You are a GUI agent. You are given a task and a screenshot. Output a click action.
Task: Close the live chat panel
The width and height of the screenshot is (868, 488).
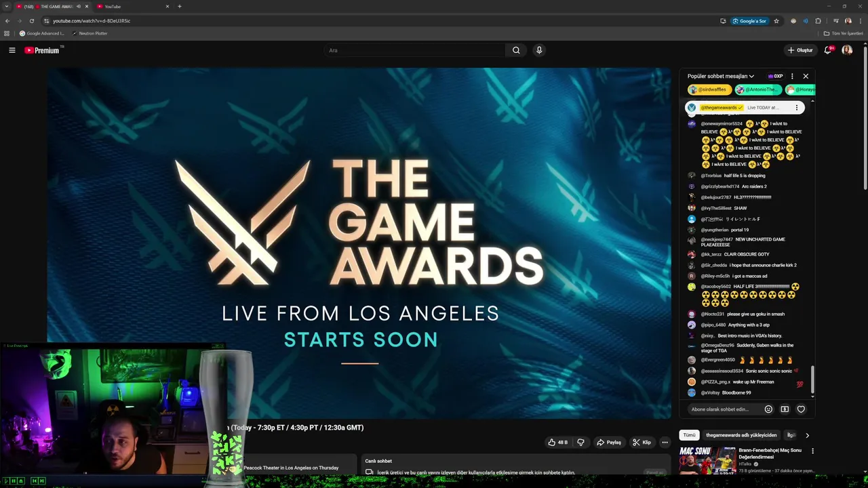[x=806, y=76]
